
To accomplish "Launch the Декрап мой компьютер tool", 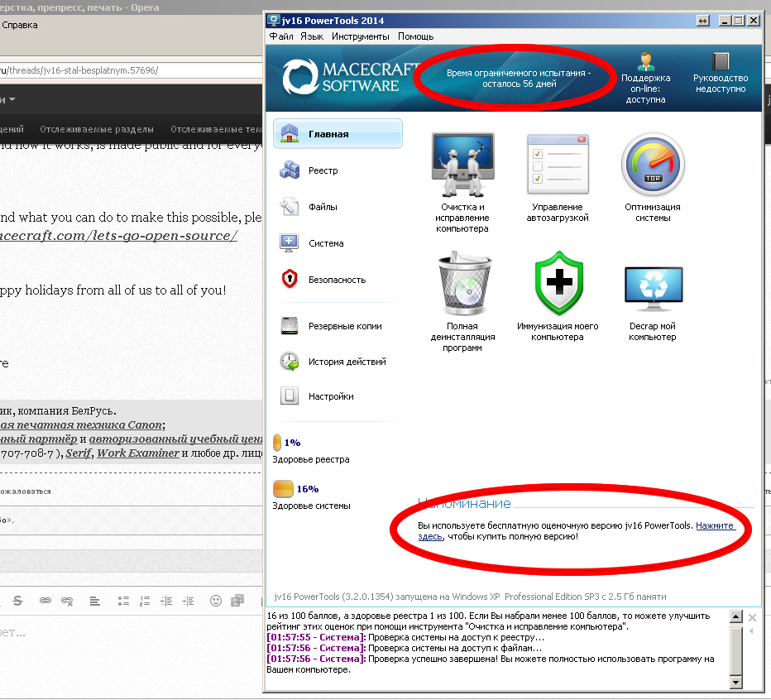I will (x=653, y=304).
